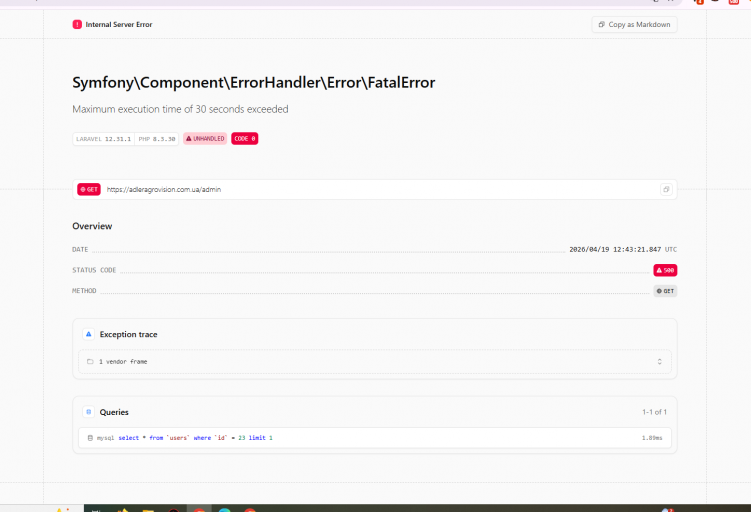This screenshot has height=512, width=751.
Task: Click the LARAVEL 12.31.1 version badge
Action: tap(103, 139)
